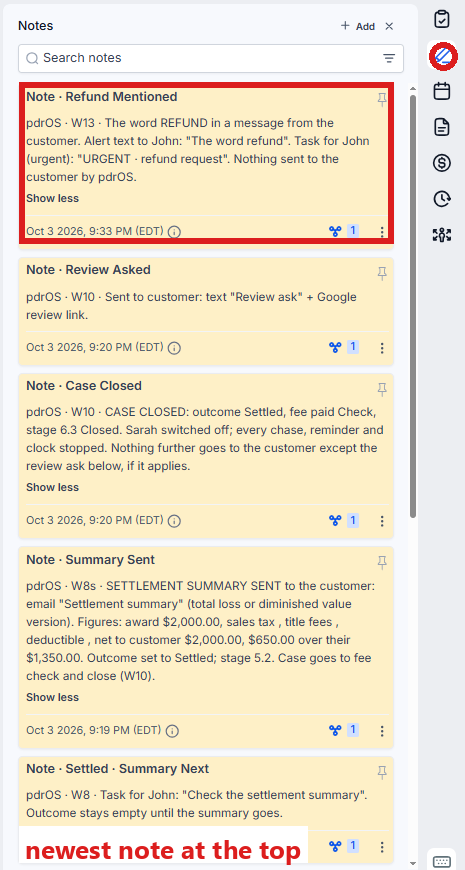Click into the Search notes field
This screenshot has width=465, height=870.
coord(211,58)
